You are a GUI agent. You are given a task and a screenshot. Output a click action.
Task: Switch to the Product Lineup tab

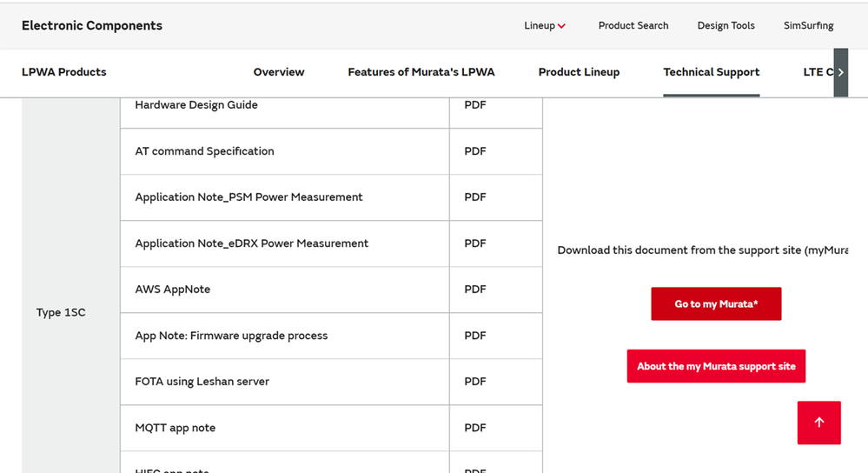pos(579,72)
